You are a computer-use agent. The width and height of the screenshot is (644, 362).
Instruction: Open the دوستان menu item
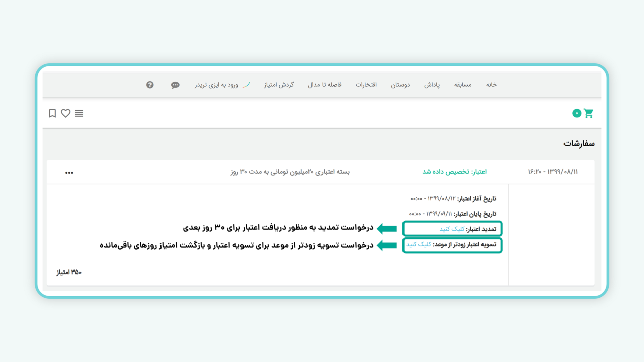[400, 85]
